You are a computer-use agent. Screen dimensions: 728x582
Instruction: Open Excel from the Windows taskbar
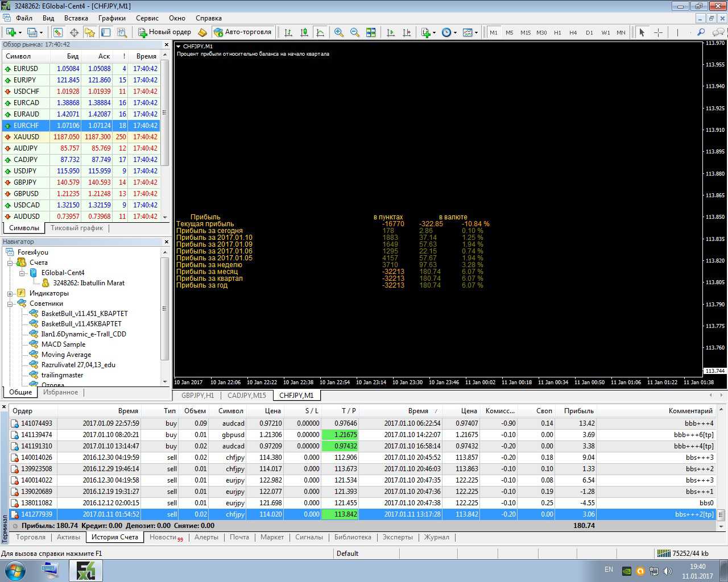coord(85,570)
